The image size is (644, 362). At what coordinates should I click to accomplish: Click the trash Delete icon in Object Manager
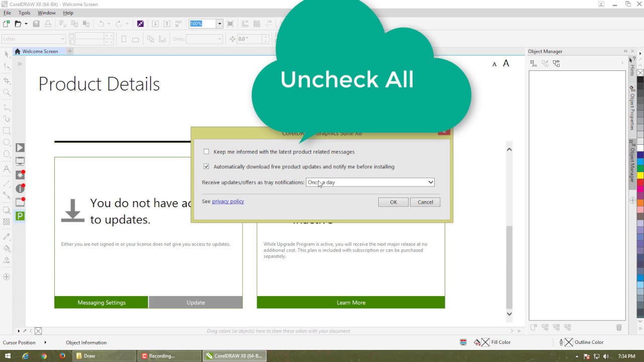tap(619, 327)
